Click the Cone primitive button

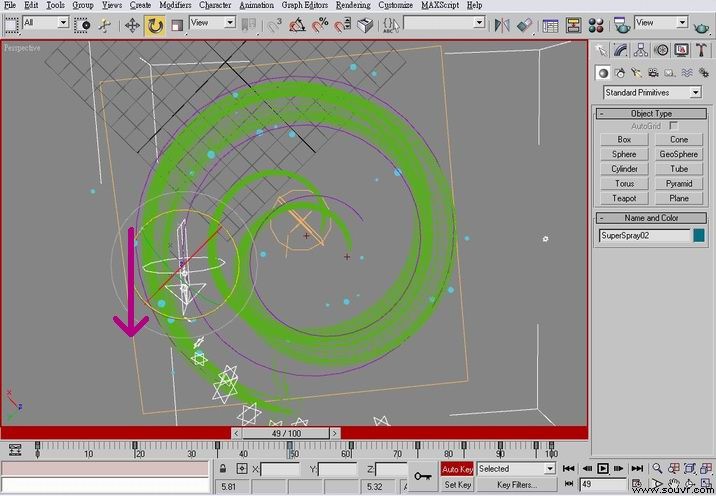coord(679,140)
